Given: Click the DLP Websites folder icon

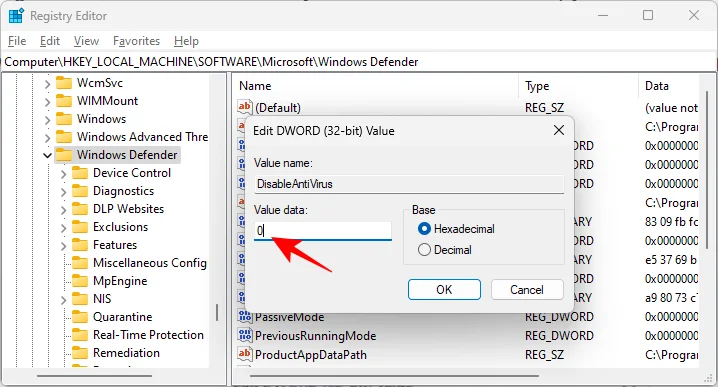Looking at the screenshot, I should 80,209.
